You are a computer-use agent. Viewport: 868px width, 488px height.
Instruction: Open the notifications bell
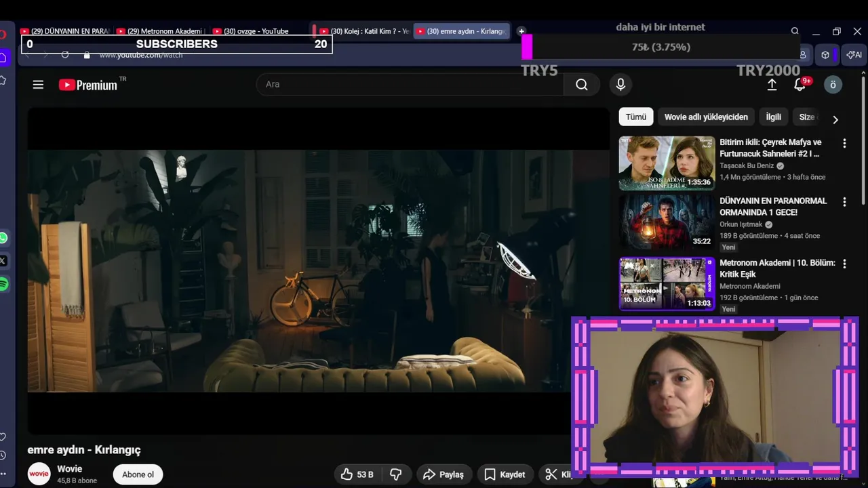pyautogui.click(x=800, y=85)
